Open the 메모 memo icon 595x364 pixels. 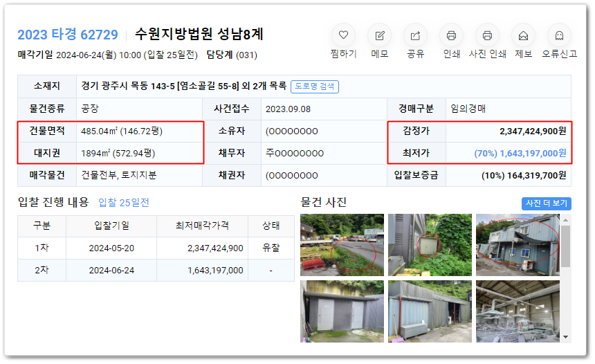pos(379,35)
